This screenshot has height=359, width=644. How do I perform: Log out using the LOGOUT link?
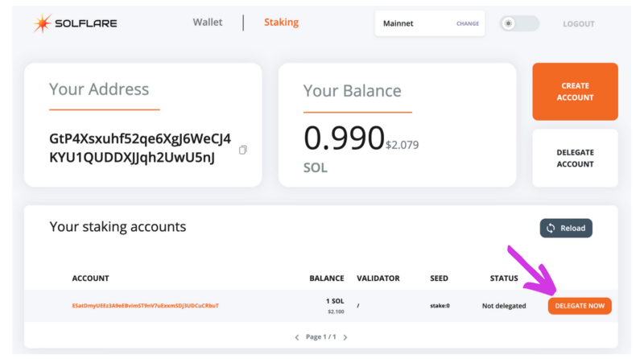pyautogui.click(x=578, y=24)
